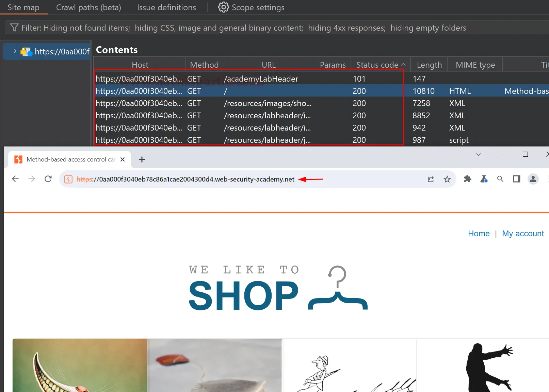This screenshot has height=392, width=549.
Task: Open the Issue definitions tab
Action: [x=166, y=7]
